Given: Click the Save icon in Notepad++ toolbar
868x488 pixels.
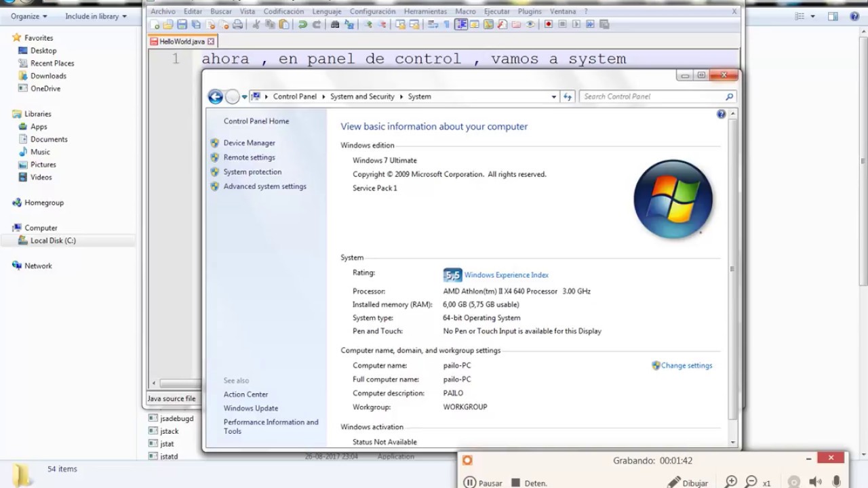Looking at the screenshot, I should [x=182, y=24].
